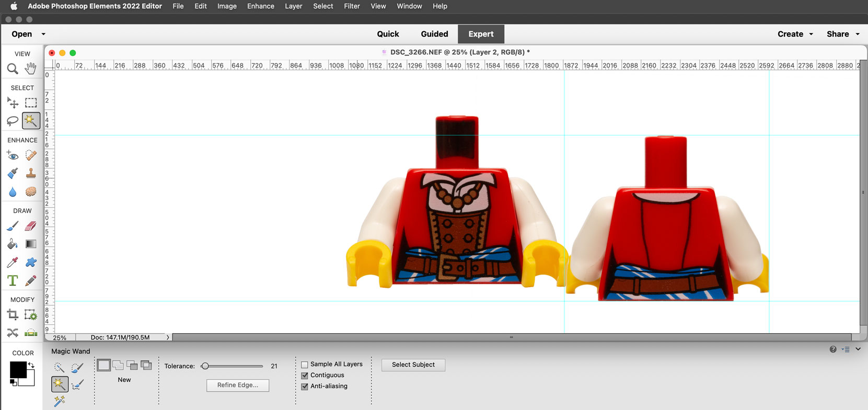Set selection mode to Intersect
The height and width of the screenshot is (410, 868).
point(146,365)
